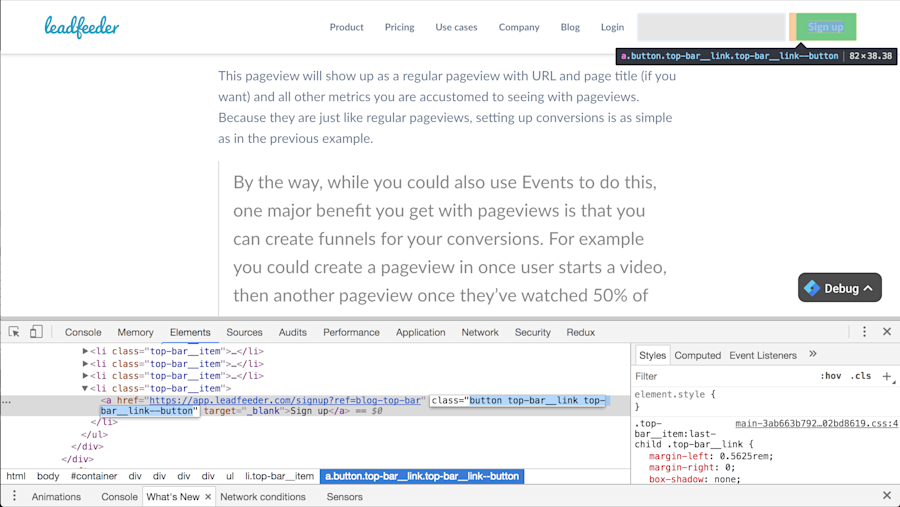Open the Animations drawer tab
The width and height of the screenshot is (900, 507).
pos(56,497)
